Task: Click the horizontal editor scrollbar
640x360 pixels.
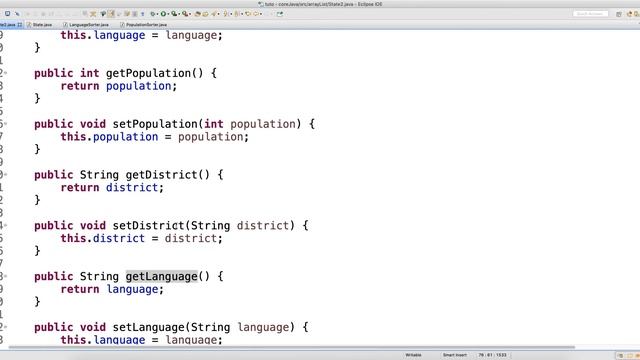Action: click(x=291, y=347)
